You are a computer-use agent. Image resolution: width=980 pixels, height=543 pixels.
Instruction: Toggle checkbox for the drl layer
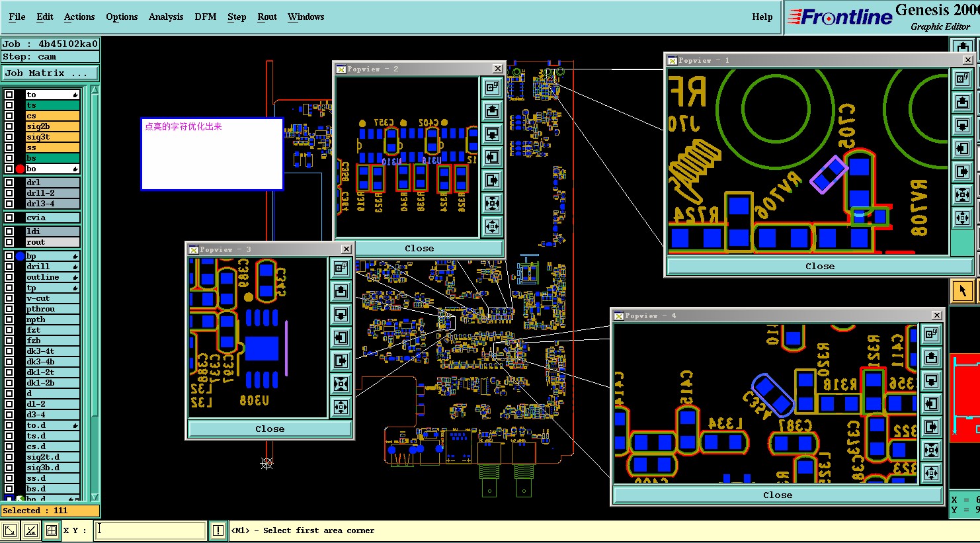[x=9, y=183]
